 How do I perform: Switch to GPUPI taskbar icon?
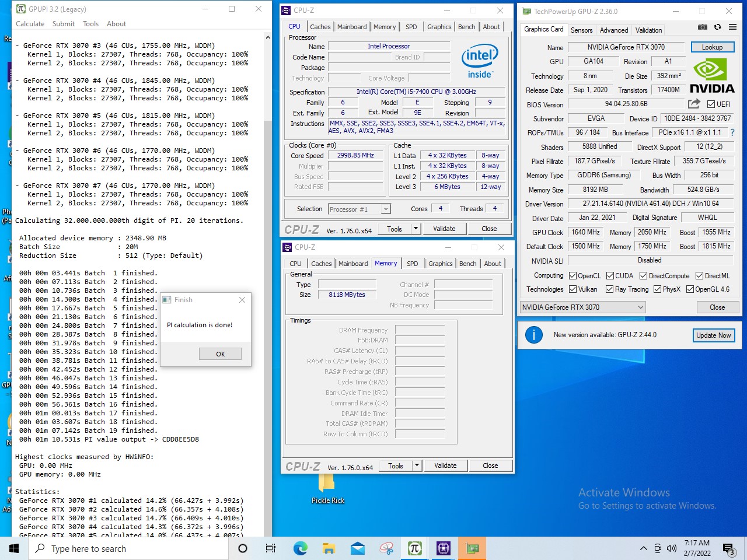[x=414, y=548]
